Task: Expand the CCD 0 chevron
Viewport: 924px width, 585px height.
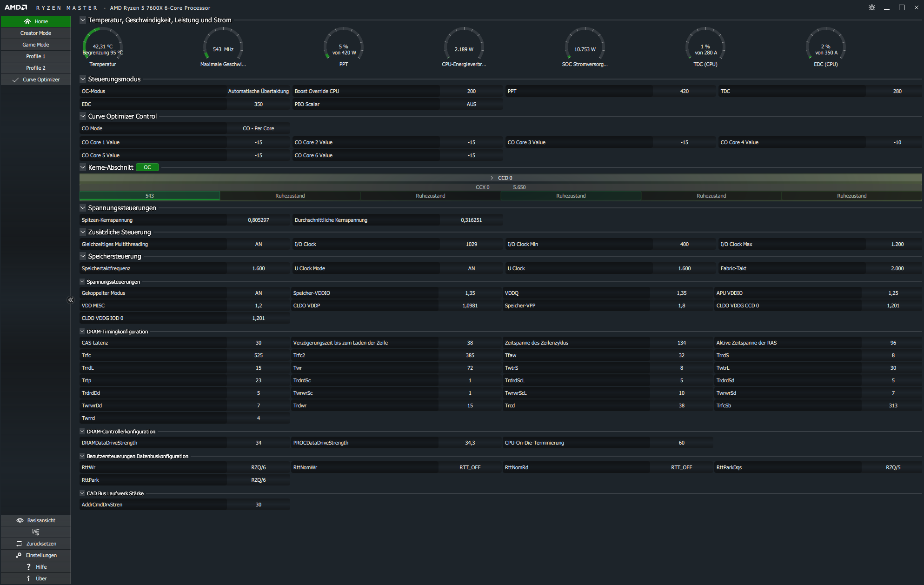Action: pos(492,178)
